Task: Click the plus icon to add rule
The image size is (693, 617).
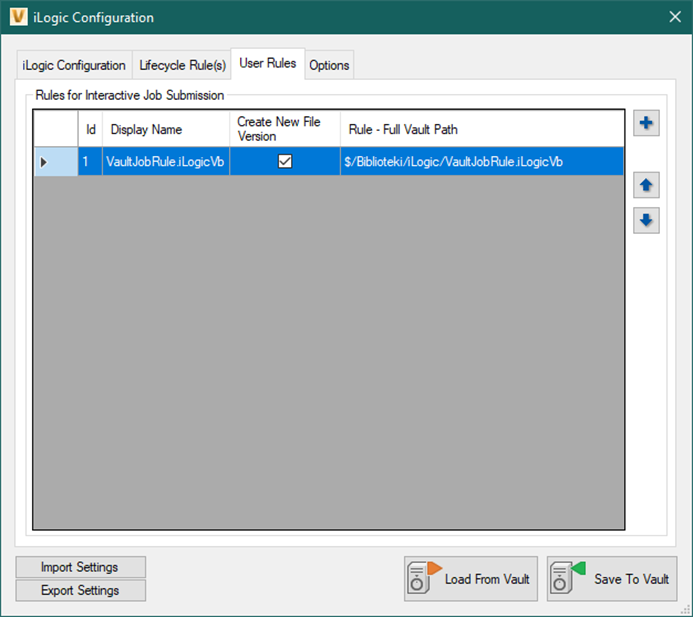Action: pyautogui.click(x=647, y=124)
